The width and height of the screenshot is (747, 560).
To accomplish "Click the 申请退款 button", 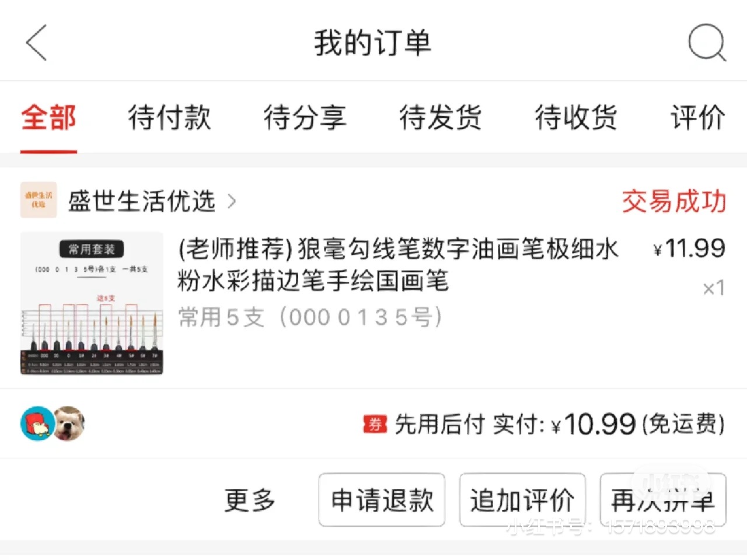I will tap(382, 500).
